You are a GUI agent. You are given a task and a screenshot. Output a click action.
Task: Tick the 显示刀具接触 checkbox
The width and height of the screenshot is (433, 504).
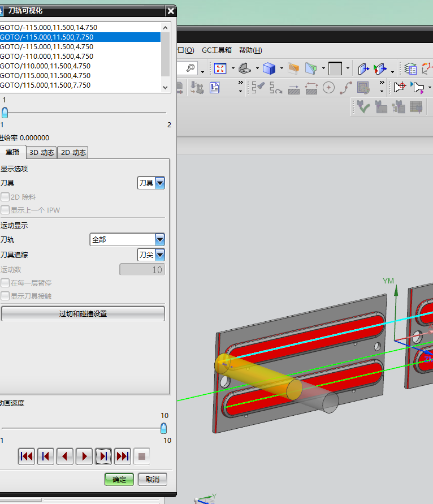(5, 296)
